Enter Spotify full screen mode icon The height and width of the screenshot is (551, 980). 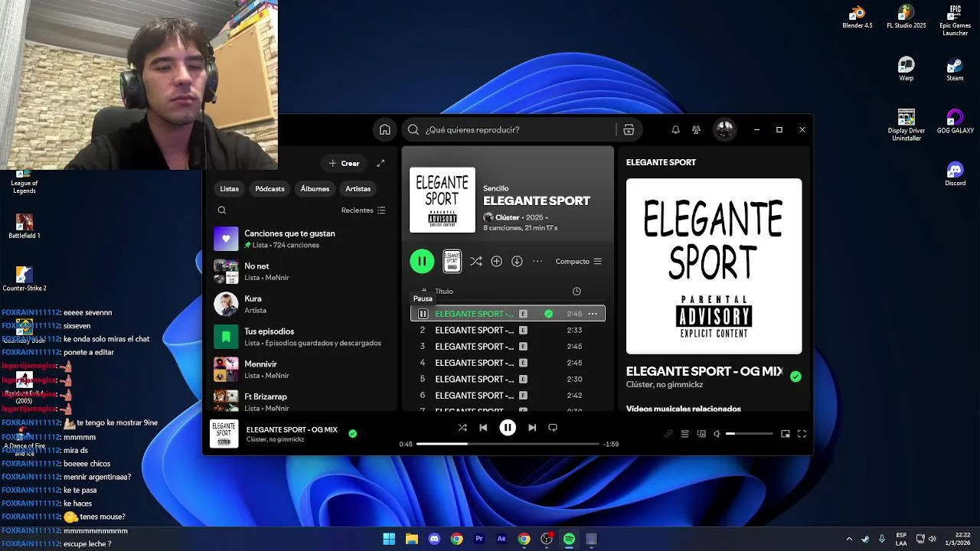pyautogui.click(x=802, y=434)
